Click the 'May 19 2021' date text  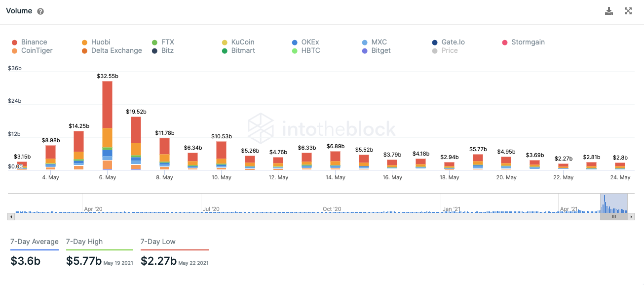click(118, 263)
